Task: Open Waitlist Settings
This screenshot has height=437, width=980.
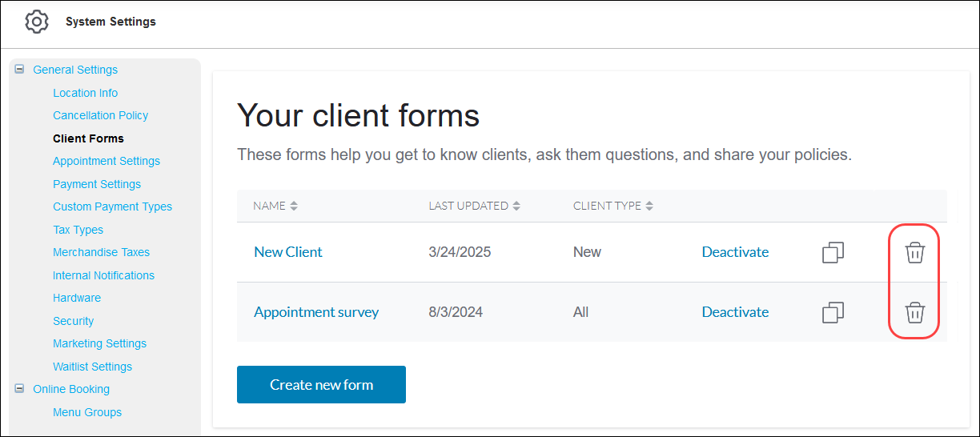Action: 93,367
